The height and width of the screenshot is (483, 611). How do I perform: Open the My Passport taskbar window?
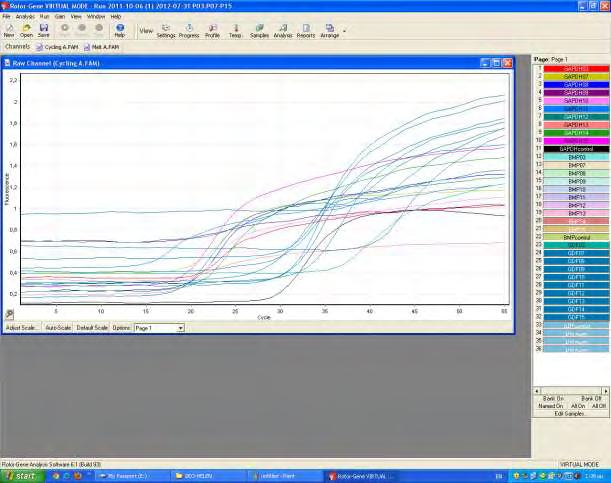132,476
